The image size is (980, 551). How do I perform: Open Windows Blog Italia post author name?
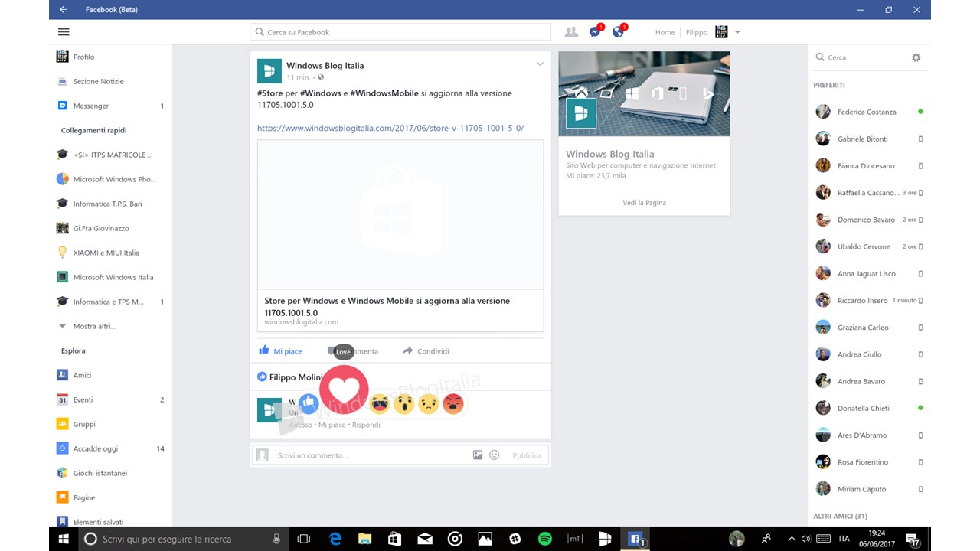click(325, 66)
